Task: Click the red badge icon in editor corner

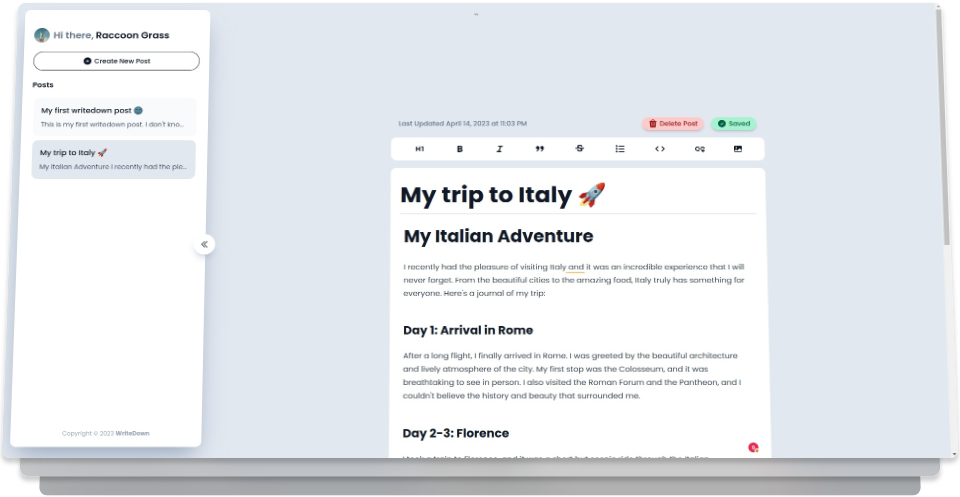Action: coord(753,447)
